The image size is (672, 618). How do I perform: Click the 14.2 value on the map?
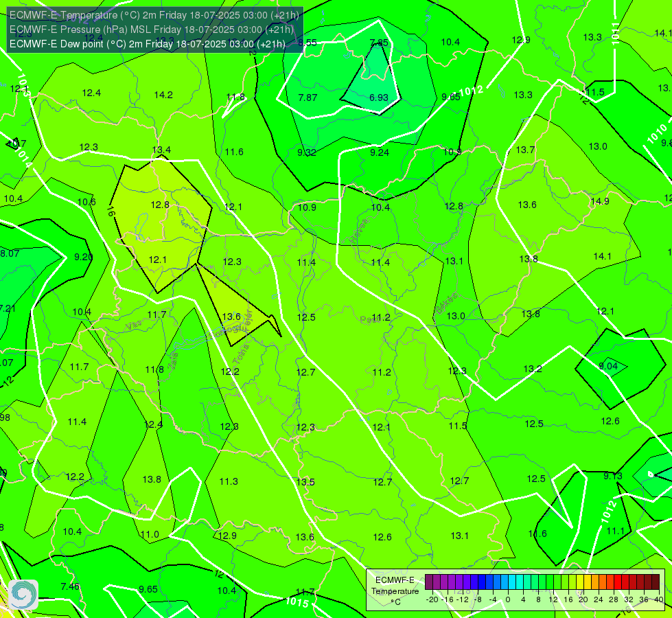click(163, 95)
